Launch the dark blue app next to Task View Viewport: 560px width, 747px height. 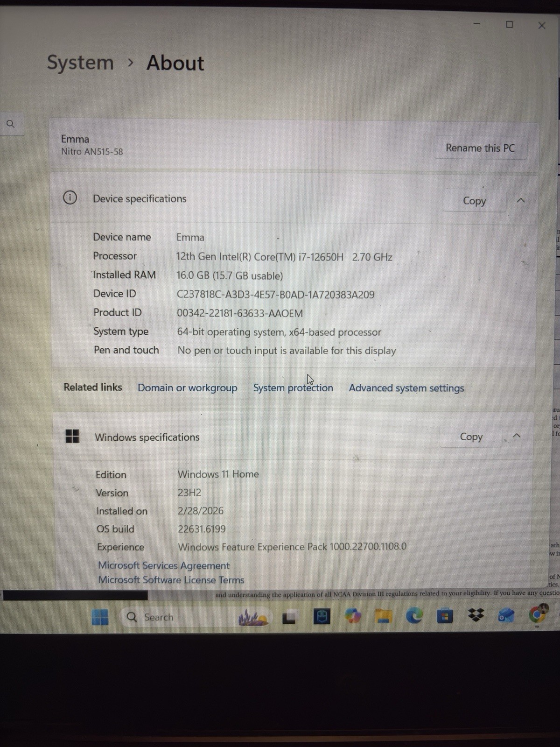pos(321,617)
